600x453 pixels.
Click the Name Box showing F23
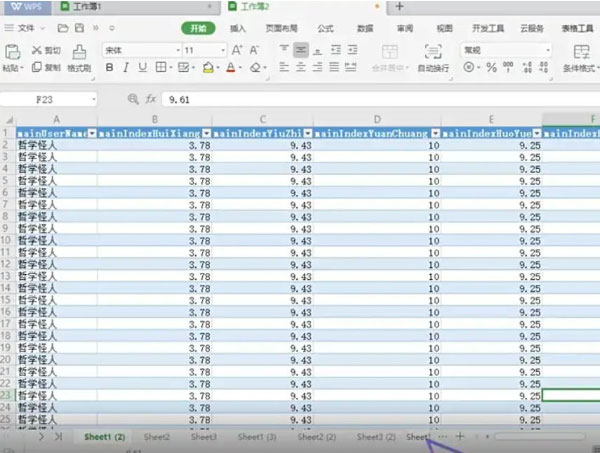pos(50,100)
